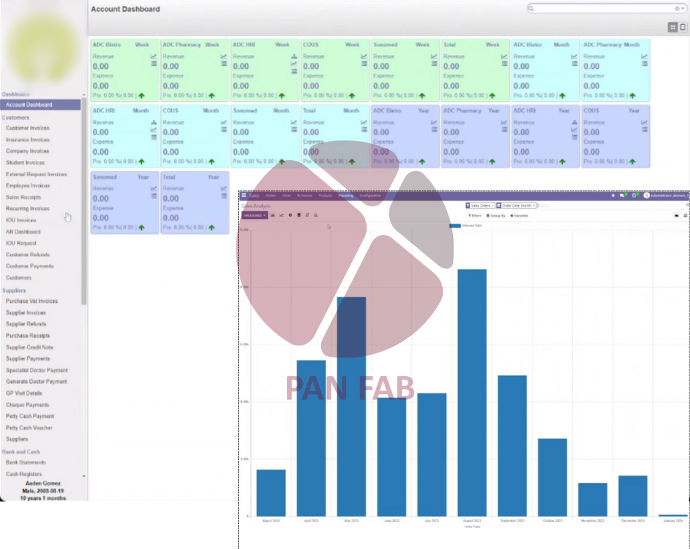Open Specialist Doctor Payment link
This screenshot has width=690, height=549.
37,370
